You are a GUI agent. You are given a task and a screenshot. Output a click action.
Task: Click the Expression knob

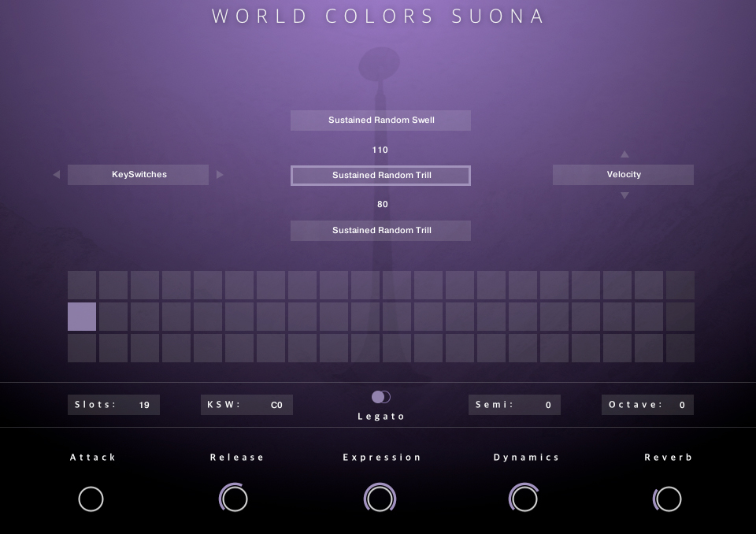pos(380,499)
